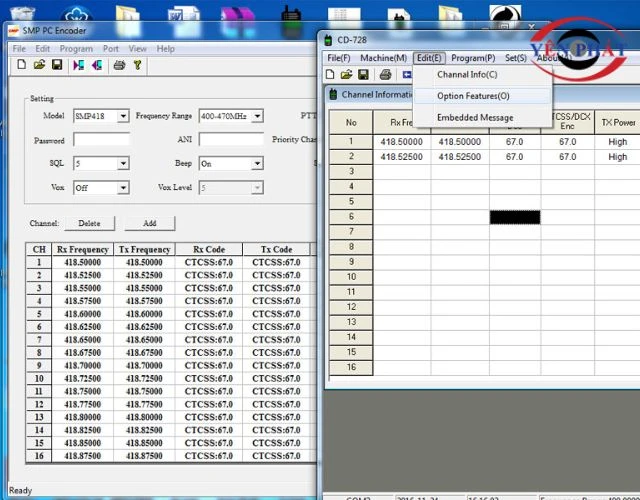The width and height of the screenshot is (640, 500).
Task: Click the first arrow transfer icon in SMP toolbar
Action: click(x=78, y=65)
